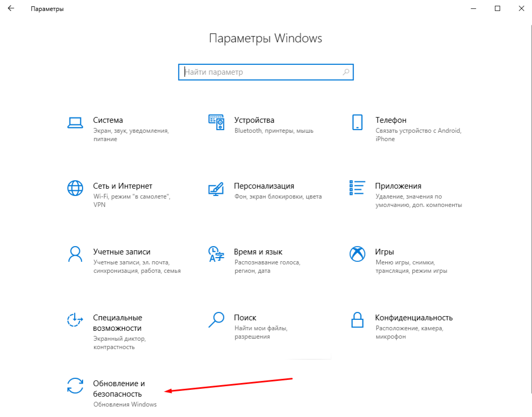
Task: Click the Связать устройство с Android text
Action: (x=418, y=135)
